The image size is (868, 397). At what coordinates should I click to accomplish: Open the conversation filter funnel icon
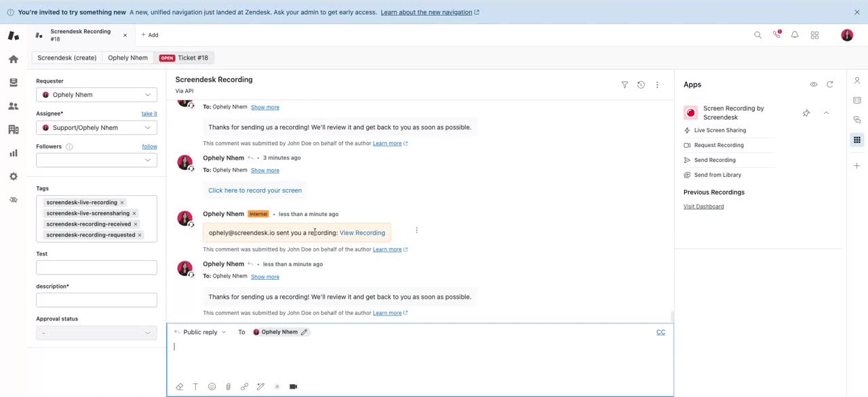625,85
